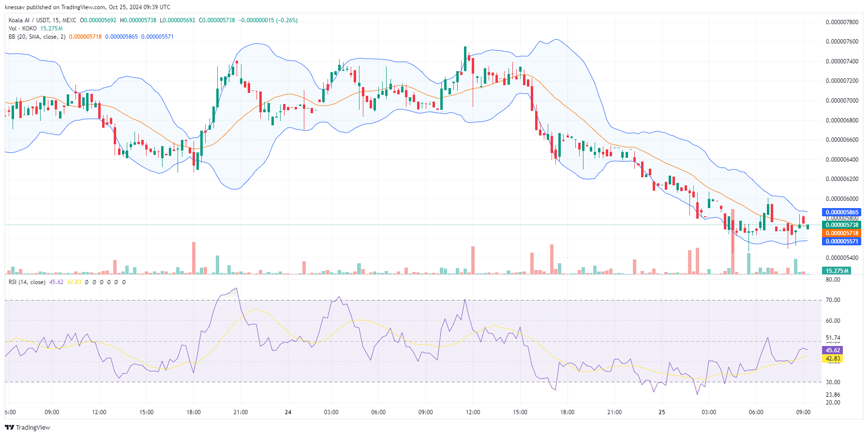Click the 03:00 time label right after date 25
Screen dimensions: 868x436
709,412
